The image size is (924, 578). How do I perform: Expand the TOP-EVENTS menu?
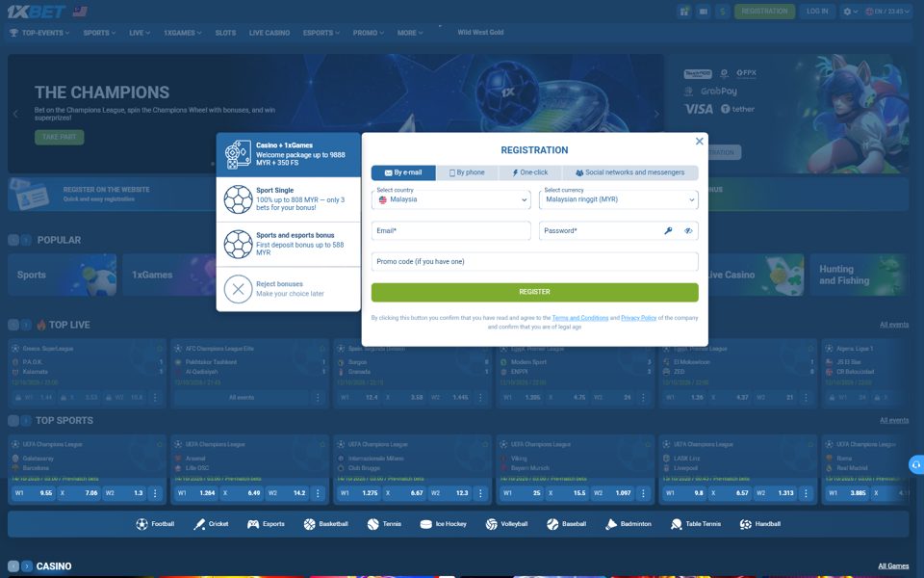pos(39,33)
